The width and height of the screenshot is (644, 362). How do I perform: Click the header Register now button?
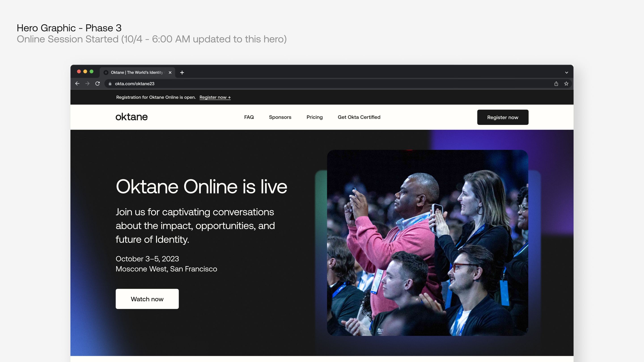pos(503,117)
